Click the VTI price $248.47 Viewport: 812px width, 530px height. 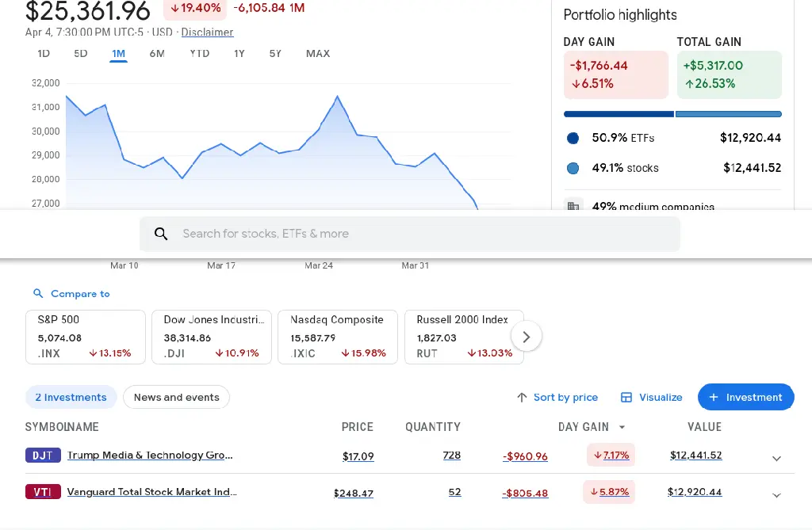click(x=353, y=494)
